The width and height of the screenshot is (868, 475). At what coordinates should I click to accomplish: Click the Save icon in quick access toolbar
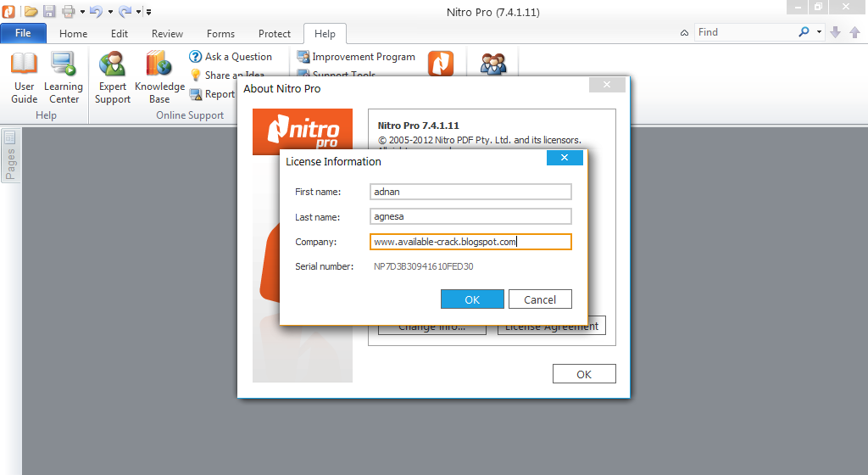click(49, 11)
